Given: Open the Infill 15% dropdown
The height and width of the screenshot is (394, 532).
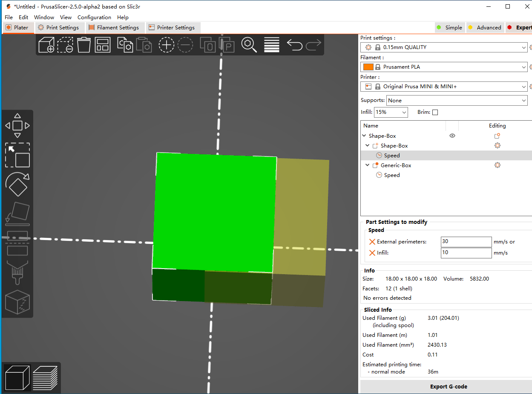Looking at the screenshot, I should (x=391, y=112).
